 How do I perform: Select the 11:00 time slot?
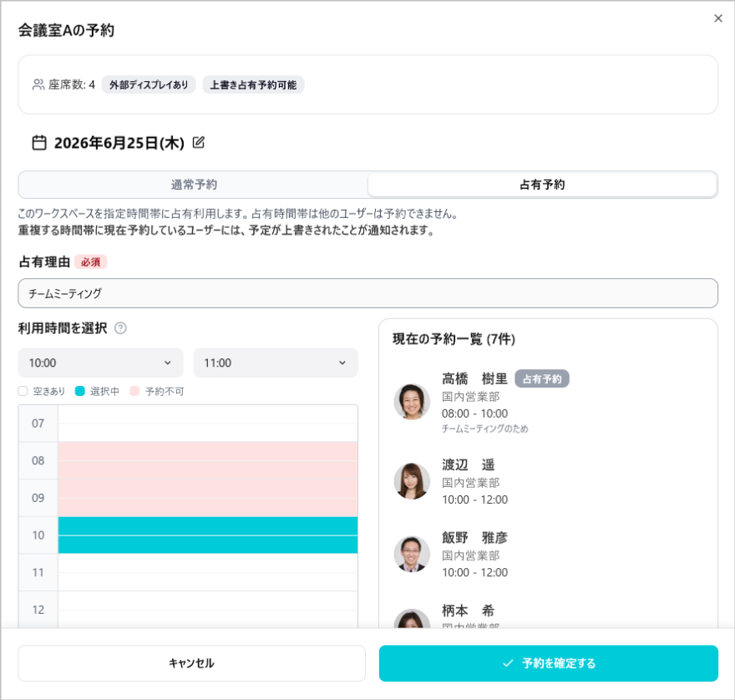(208, 572)
